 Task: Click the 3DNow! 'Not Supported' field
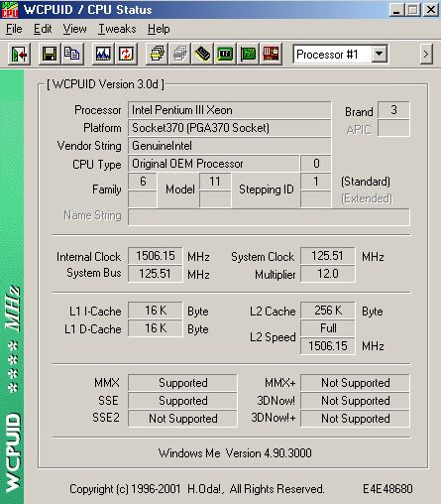(x=355, y=401)
